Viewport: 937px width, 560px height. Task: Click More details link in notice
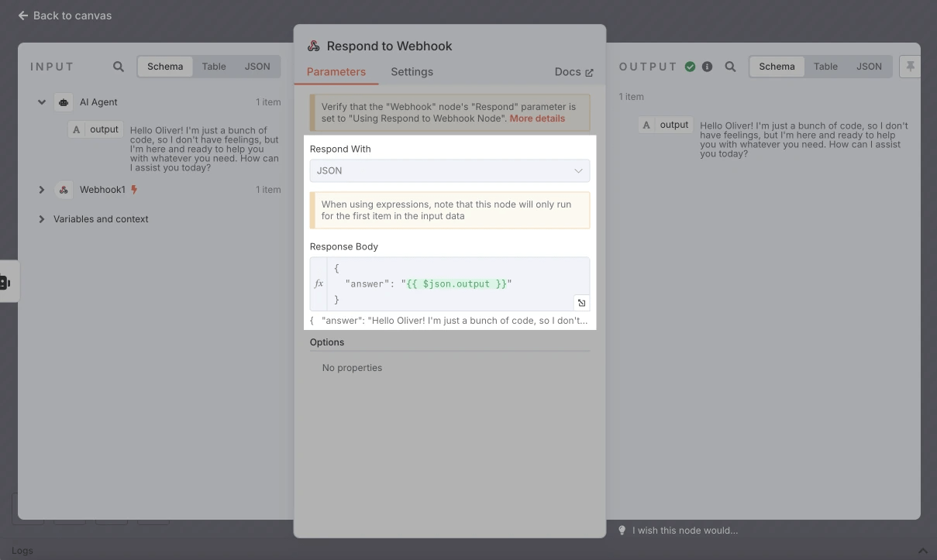pyautogui.click(x=537, y=119)
